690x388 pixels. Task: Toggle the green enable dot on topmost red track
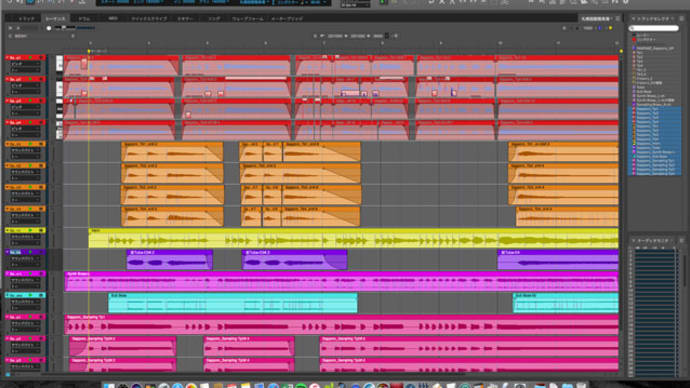30,58
